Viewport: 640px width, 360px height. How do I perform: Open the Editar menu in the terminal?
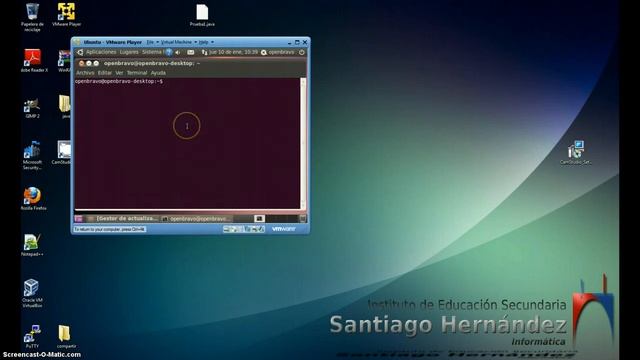(104, 73)
